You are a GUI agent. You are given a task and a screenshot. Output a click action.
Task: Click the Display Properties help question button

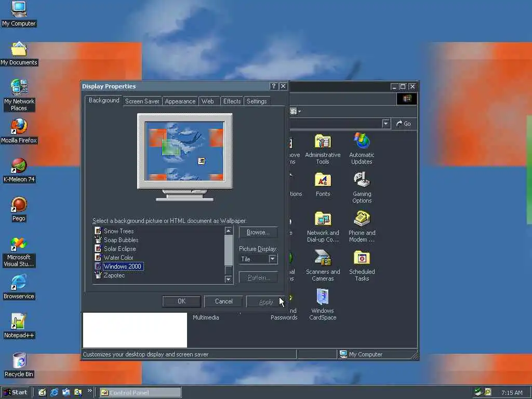coord(273,86)
